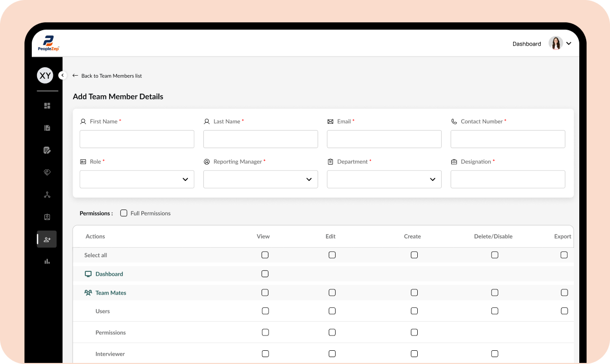Click the Team Mates group icon
The width and height of the screenshot is (610, 364).
88,293
